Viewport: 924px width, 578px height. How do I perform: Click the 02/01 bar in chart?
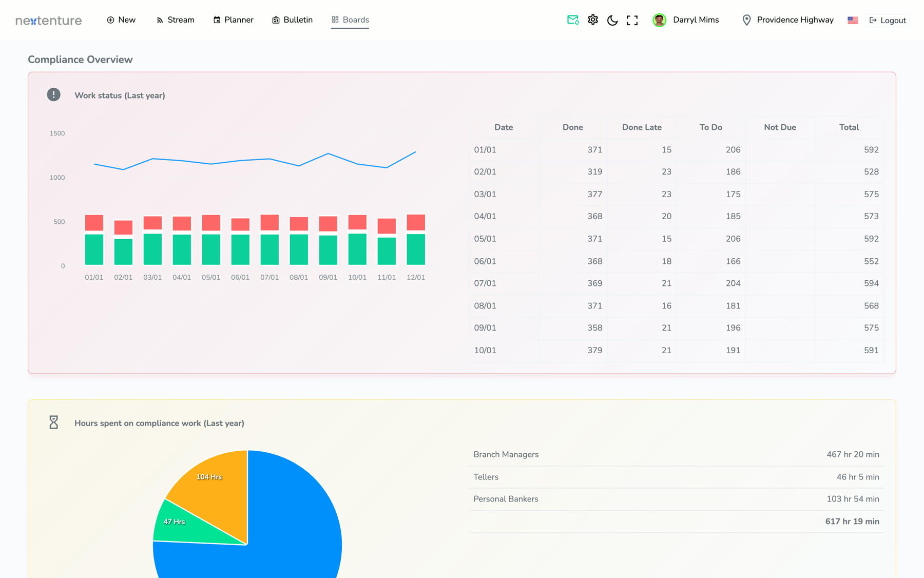coord(123,243)
